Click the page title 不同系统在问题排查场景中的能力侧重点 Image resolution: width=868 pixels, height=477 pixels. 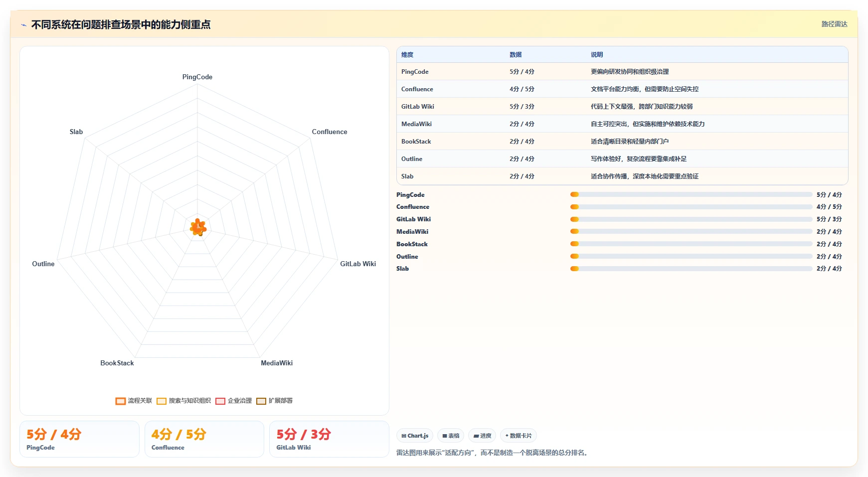click(121, 25)
